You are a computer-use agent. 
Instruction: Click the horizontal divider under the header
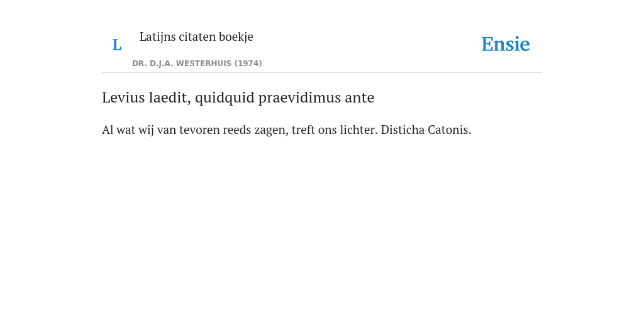(322, 73)
